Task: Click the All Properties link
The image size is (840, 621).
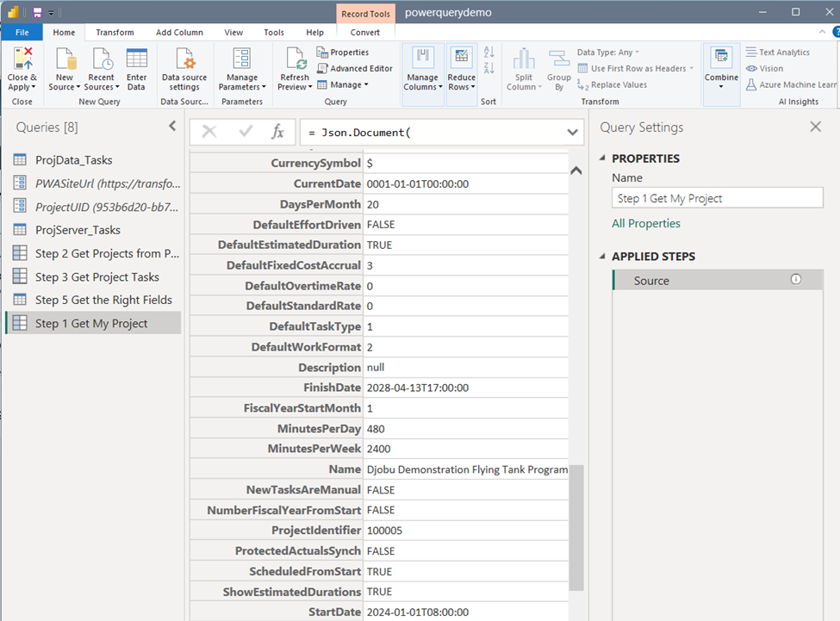Action: (646, 223)
